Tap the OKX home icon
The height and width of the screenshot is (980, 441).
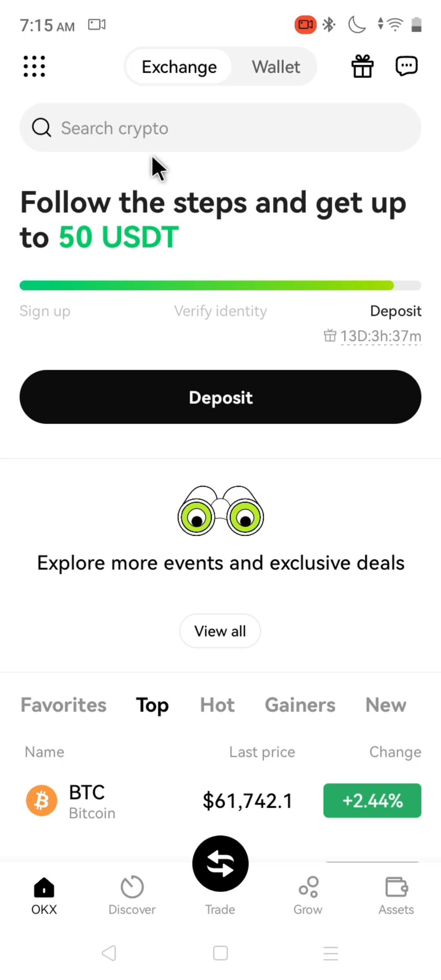tap(44, 895)
